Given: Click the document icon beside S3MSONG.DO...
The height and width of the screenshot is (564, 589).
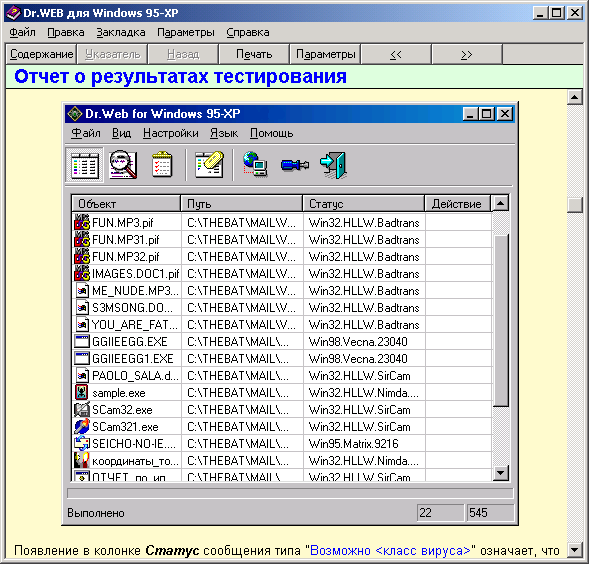Looking at the screenshot, I should click(x=82, y=307).
